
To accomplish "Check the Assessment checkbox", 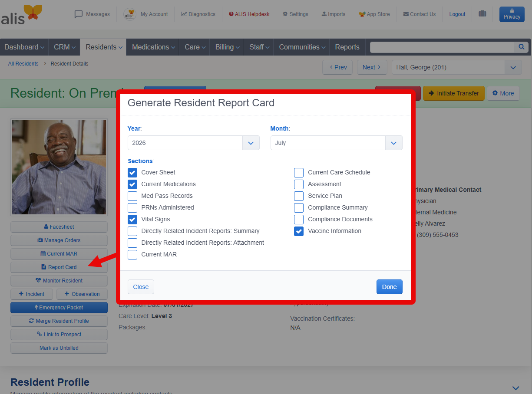I will [x=299, y=184].
